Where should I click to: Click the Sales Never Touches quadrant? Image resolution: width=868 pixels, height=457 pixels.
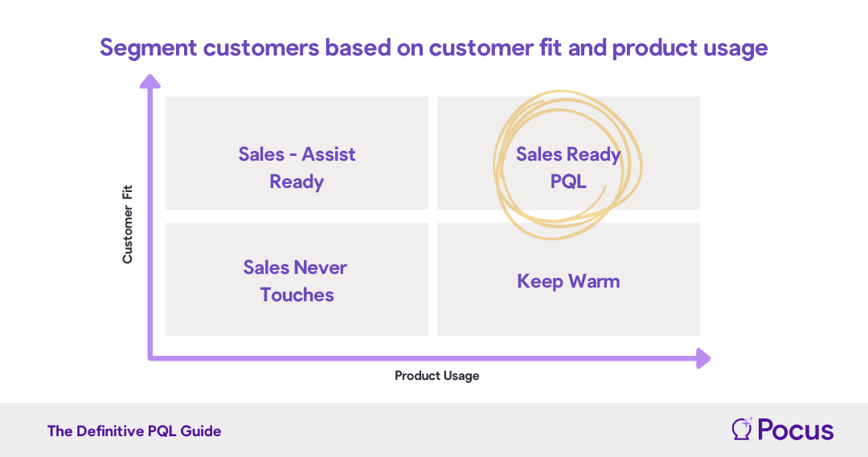pyautogui.click(x=297, y=280)
